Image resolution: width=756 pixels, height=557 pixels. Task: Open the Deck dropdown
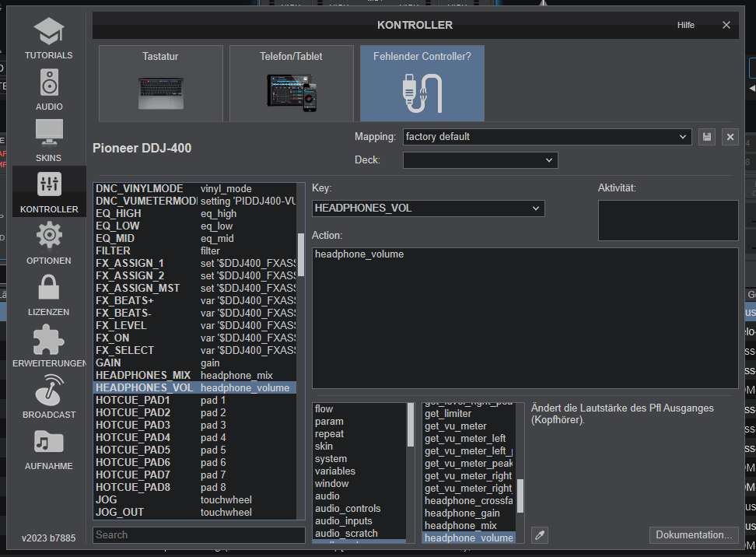[480, 160]
